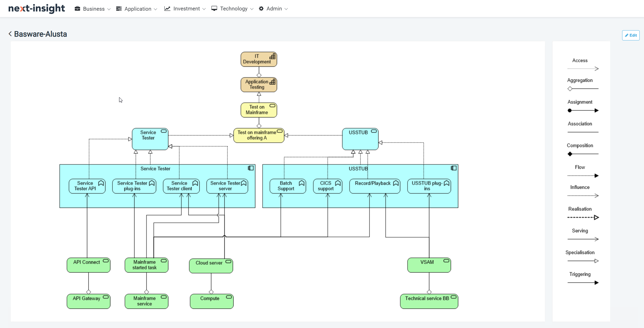Click the service icon on upper USSTUB node

(x=374, y=131)
